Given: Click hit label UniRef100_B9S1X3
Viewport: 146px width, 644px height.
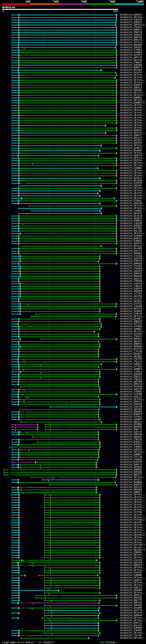Looking at the screenshot, I should coord(131,246).
